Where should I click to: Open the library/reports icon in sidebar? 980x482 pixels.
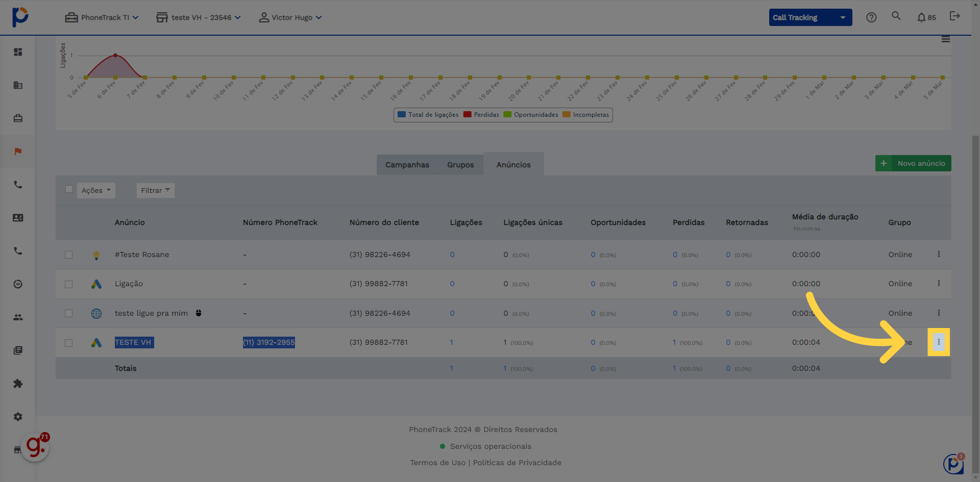18,350
